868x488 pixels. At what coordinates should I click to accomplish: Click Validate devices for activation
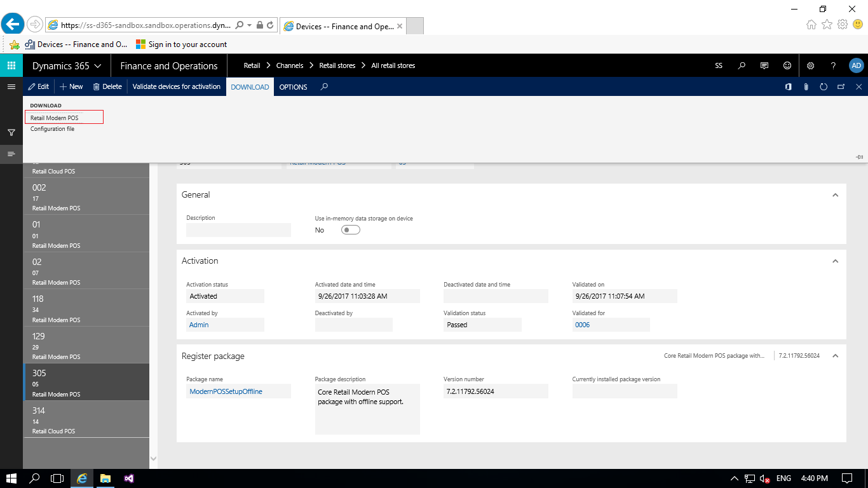(x=177, y=86)
